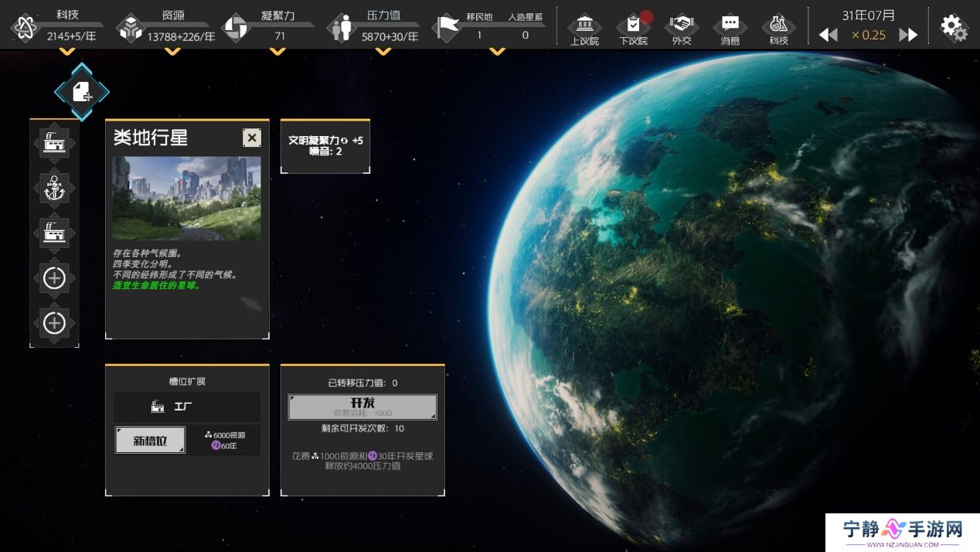Viewport: 980px width, 552px height.
Task: Select the anchor port slot icon
Action: pyautogui.click(x=54, y=188)
